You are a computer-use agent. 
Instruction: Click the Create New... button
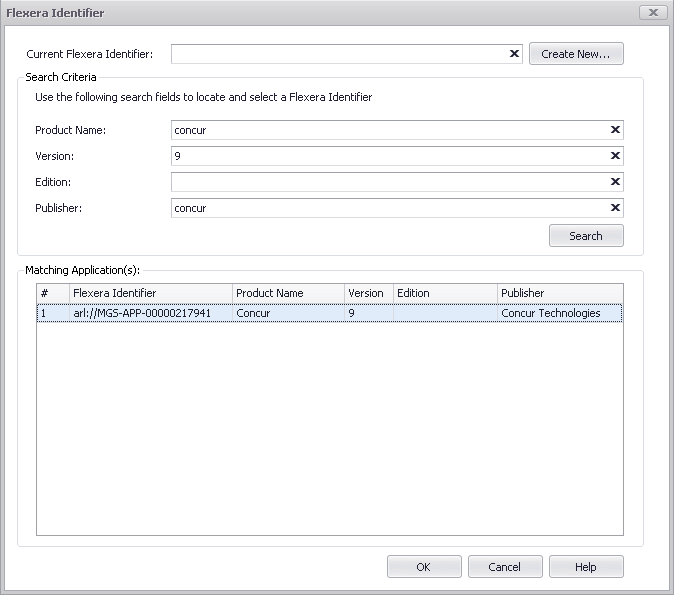click(x=576, y=54)
